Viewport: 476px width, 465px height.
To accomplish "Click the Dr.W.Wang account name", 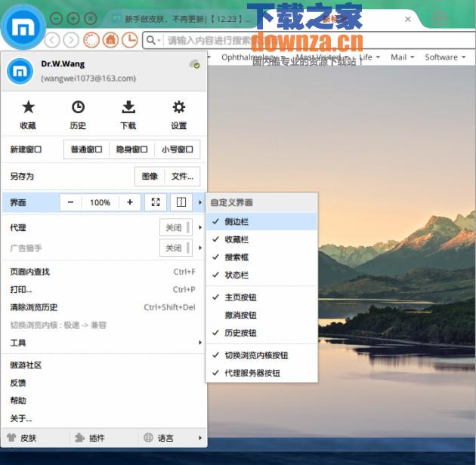I will 63,64.
